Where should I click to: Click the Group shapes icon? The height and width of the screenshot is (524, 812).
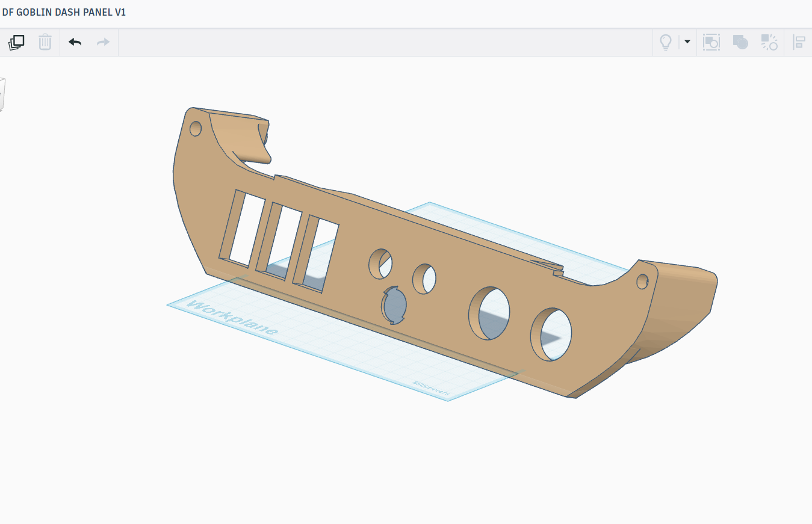pos(711,42)
